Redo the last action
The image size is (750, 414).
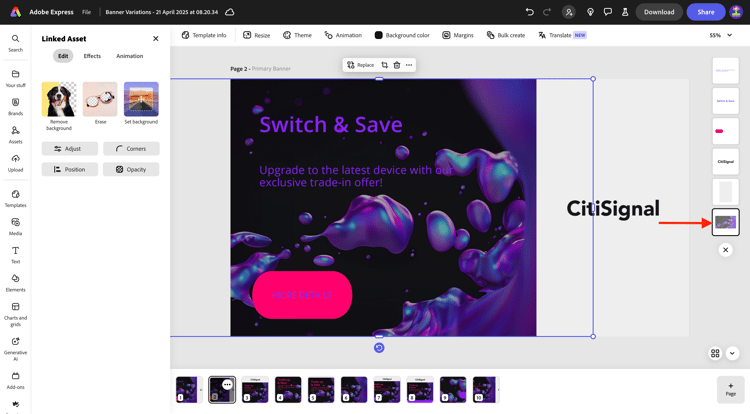(547, 12)
